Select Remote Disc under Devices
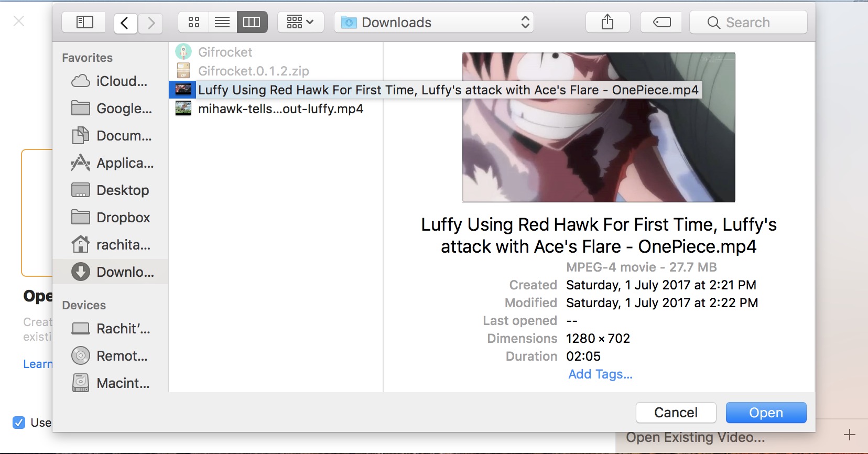This screenshot has height=454, width=868. coord(110,356)
